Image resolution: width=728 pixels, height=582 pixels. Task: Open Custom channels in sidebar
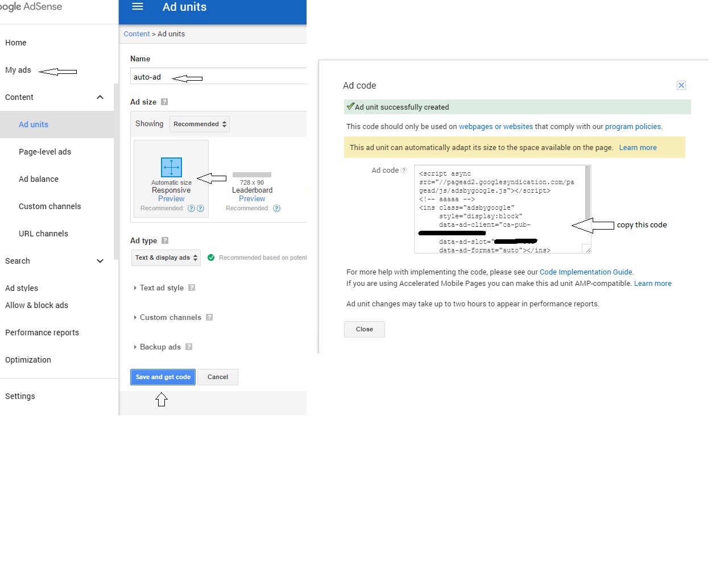[50, 206]
